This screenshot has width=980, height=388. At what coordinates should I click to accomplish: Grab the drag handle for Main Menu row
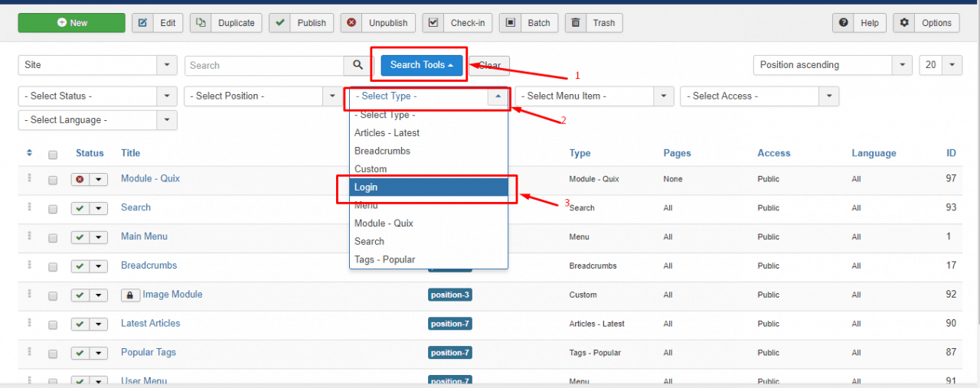tap(29, 236)
